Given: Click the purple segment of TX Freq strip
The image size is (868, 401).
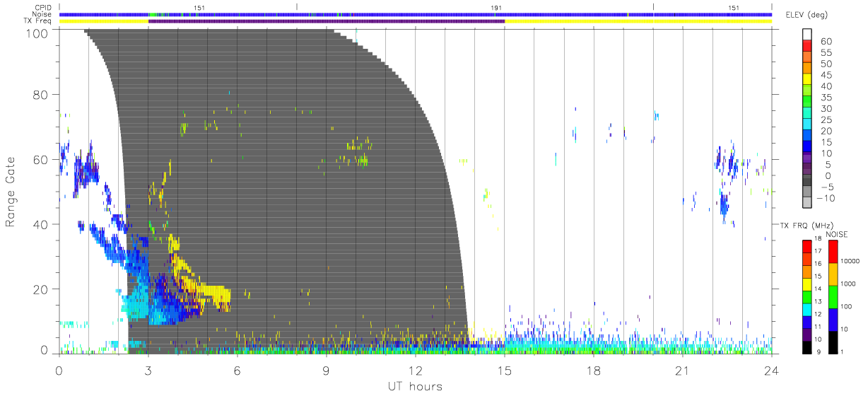Looking at the screenshot, I should (x=326, y=21).
